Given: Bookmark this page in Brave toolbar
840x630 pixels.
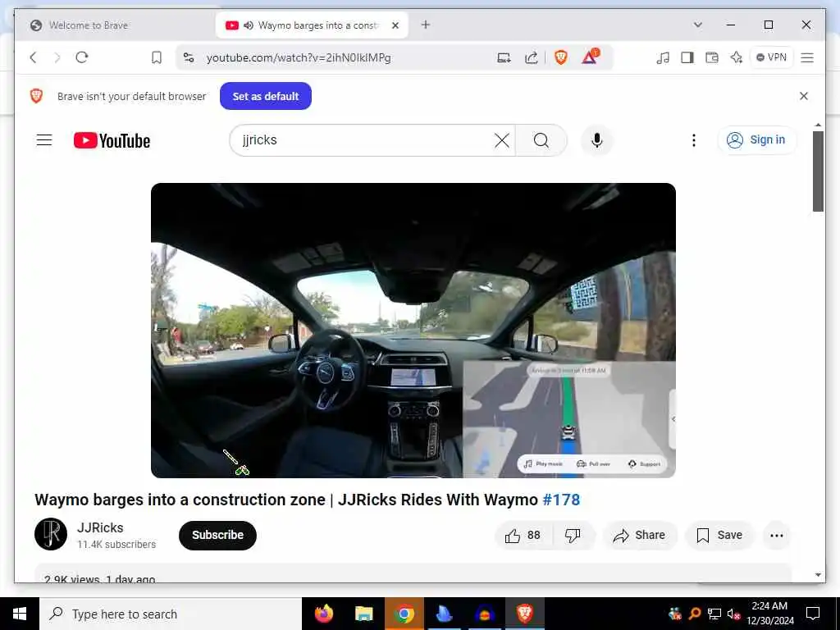Looking at the screenshot, I should point(157,57).
